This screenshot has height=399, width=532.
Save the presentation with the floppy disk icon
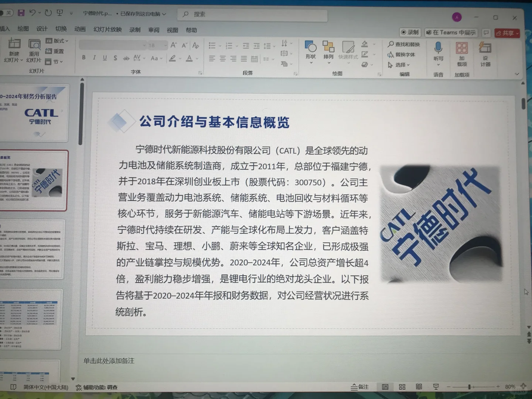(x=21, y=13)
